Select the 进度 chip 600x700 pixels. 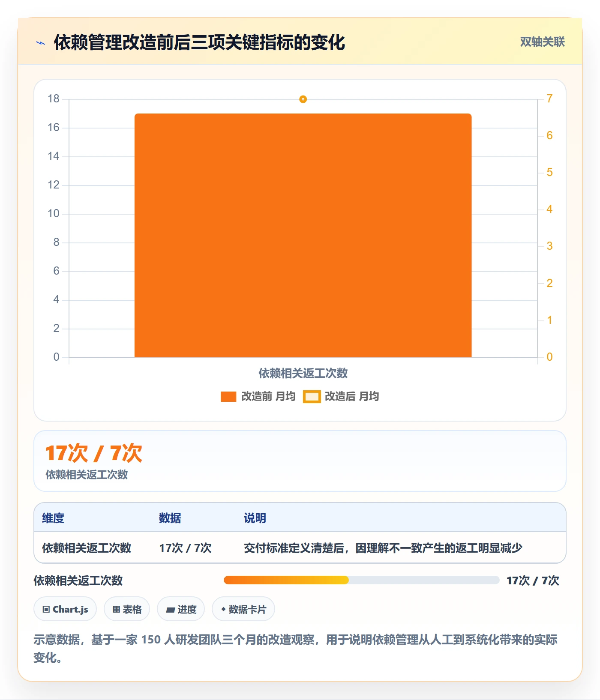(x=181, y=609)
